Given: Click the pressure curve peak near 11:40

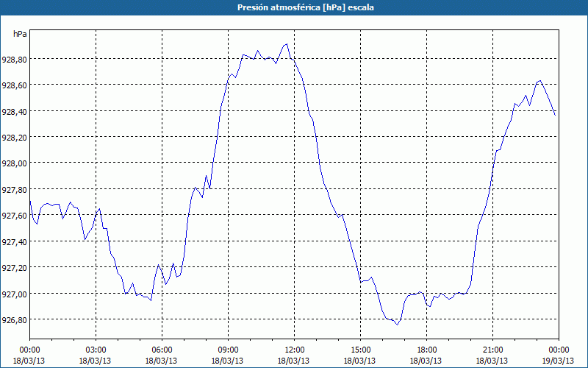Looking at the screenshot, I should pyautogui.click(x=287, y=44).
